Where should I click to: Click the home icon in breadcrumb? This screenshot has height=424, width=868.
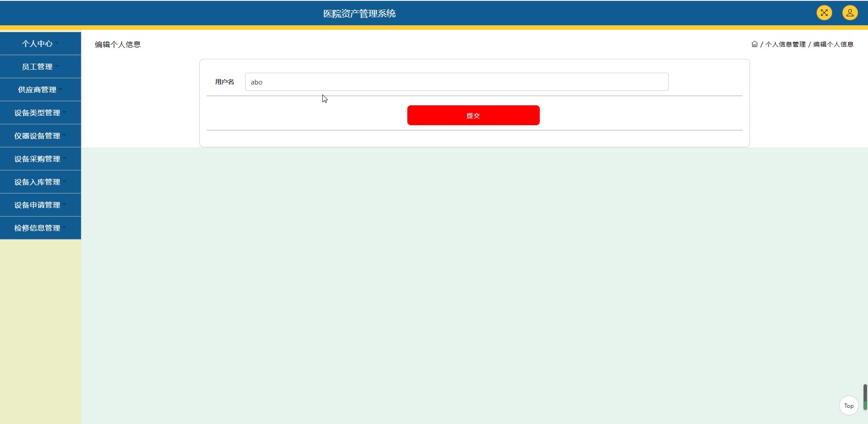tap(755, 44)
